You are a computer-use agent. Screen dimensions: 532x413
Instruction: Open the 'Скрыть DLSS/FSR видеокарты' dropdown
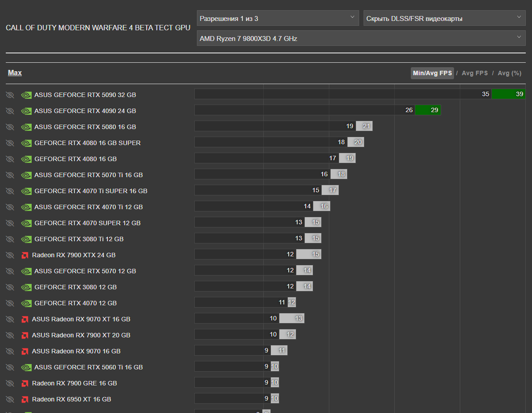point(444,18)
